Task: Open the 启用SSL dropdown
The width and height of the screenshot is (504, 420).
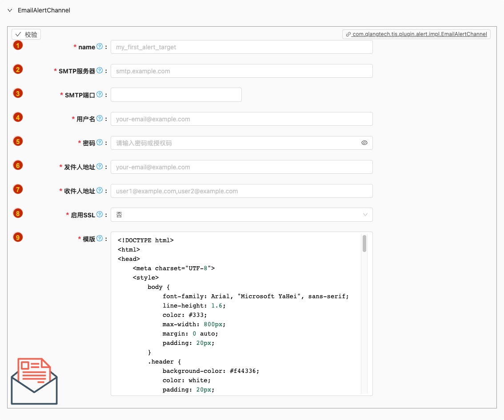Action: [241, 215]
